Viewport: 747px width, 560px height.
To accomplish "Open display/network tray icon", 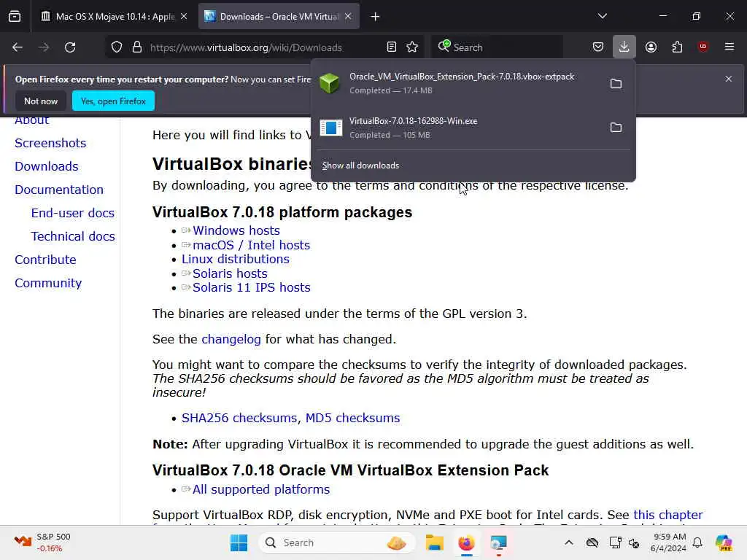I will click(615, 542).
